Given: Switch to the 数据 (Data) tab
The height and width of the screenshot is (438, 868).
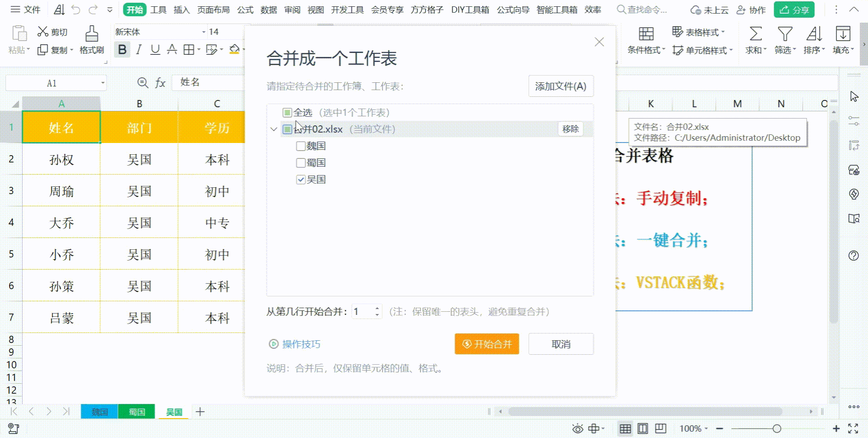Looking at the screenshot, I should [269, 10].
